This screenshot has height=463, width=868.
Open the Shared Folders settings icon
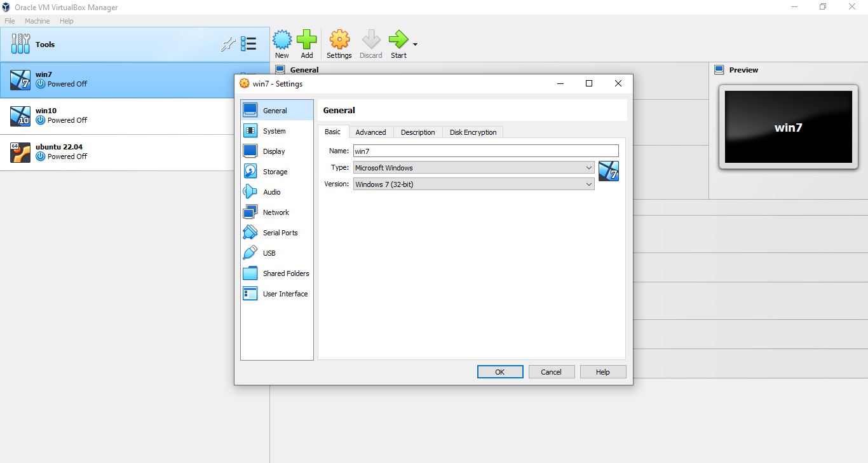pos(250,273)
